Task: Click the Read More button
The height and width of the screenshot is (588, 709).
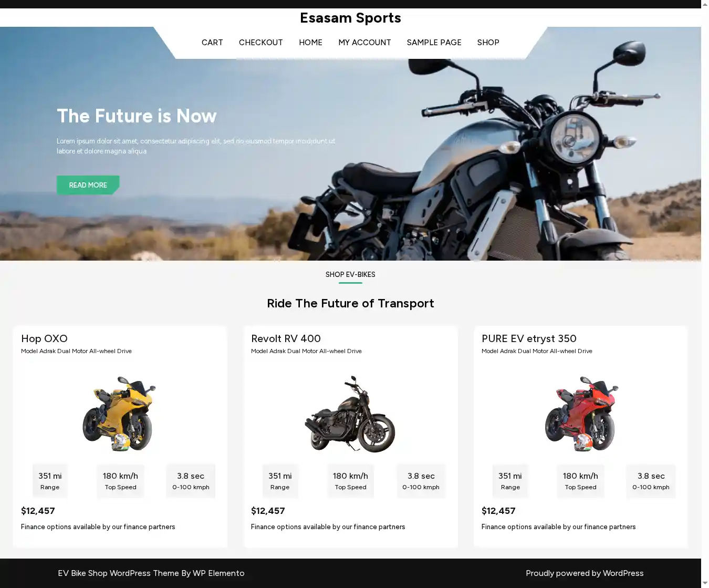Action: (88, 185)
